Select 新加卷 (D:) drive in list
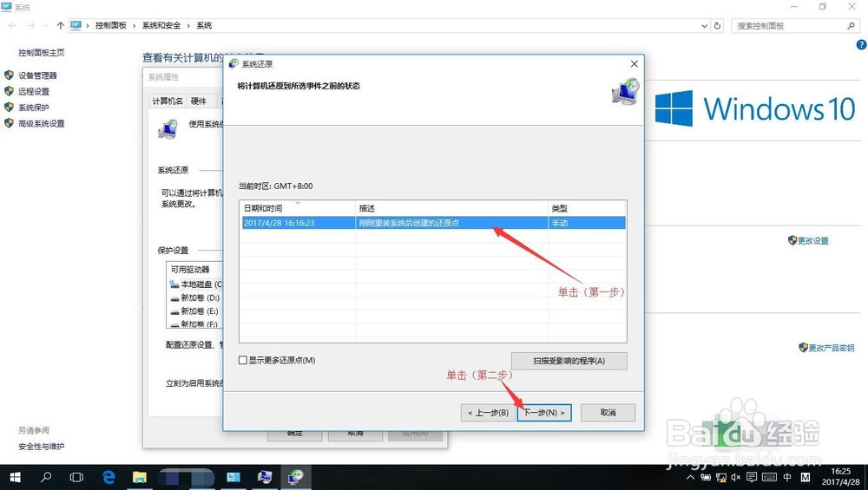This screenshot has width=868, height=490. coord(194,297)
